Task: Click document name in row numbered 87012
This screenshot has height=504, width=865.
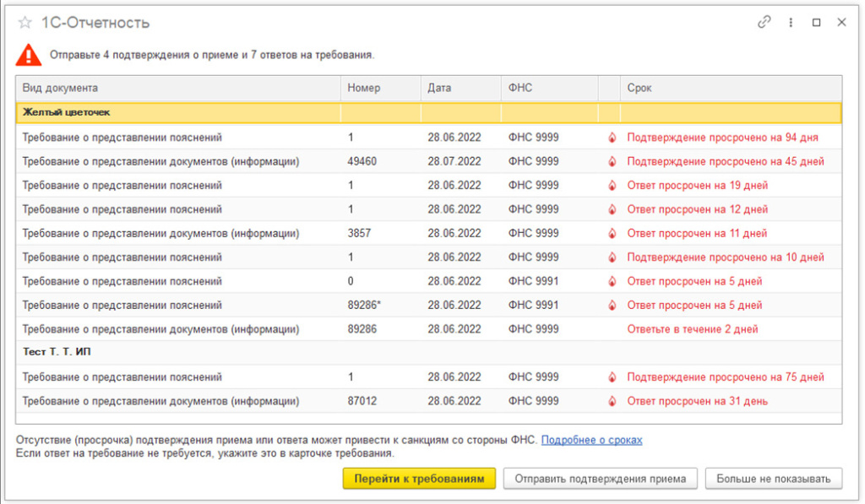Action: pyautogui.click(x=160, y=401)
